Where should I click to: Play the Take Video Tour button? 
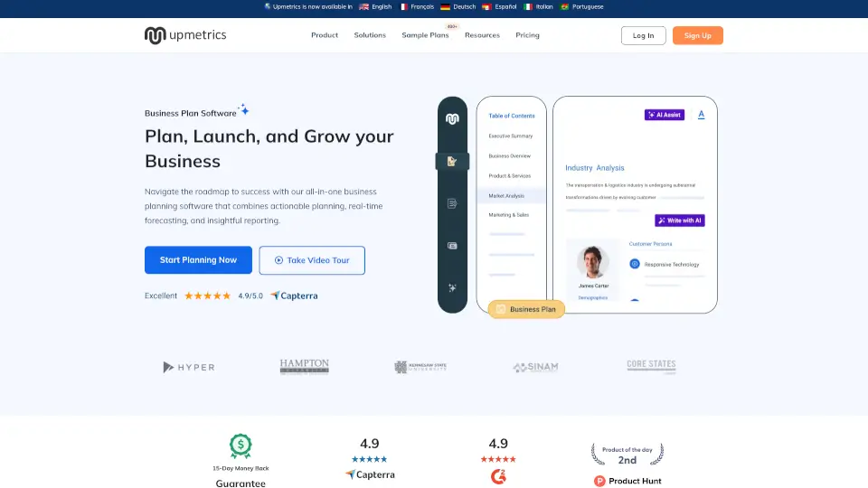[x=312, y=260]
